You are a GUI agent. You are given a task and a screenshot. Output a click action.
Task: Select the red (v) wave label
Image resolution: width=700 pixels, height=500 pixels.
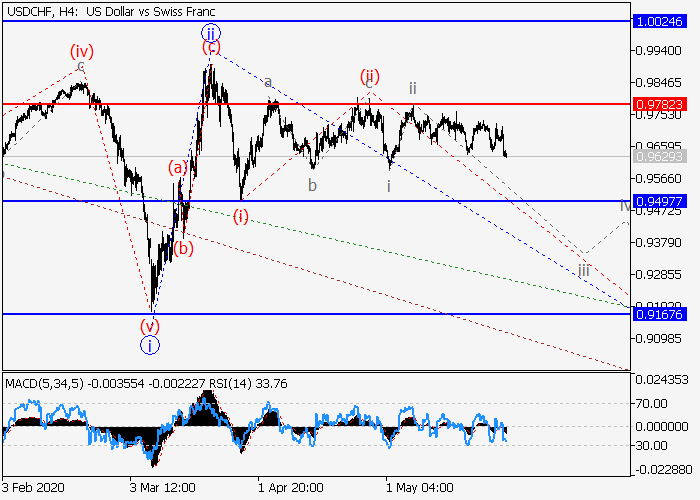149,325
